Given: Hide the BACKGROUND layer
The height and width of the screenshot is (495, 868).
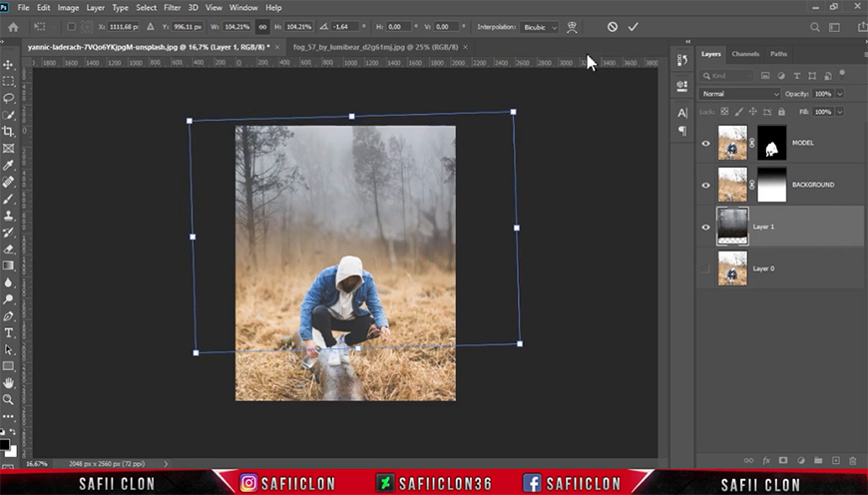Looking at the screenshot, I should click(705, 185).
